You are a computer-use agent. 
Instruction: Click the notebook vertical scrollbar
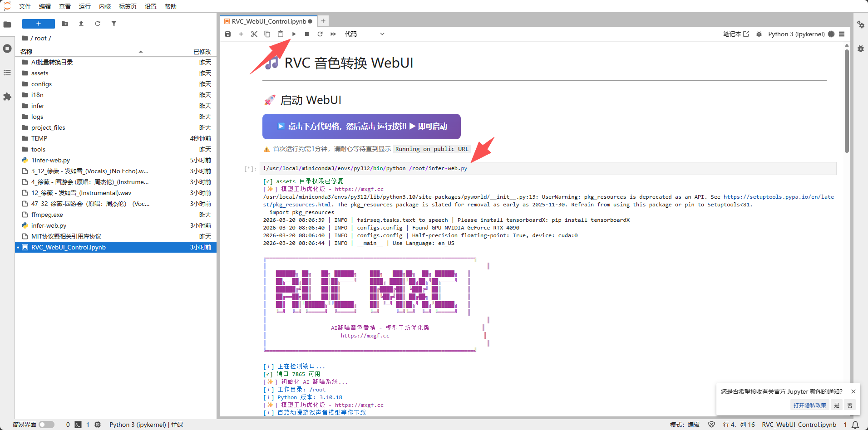847,100
